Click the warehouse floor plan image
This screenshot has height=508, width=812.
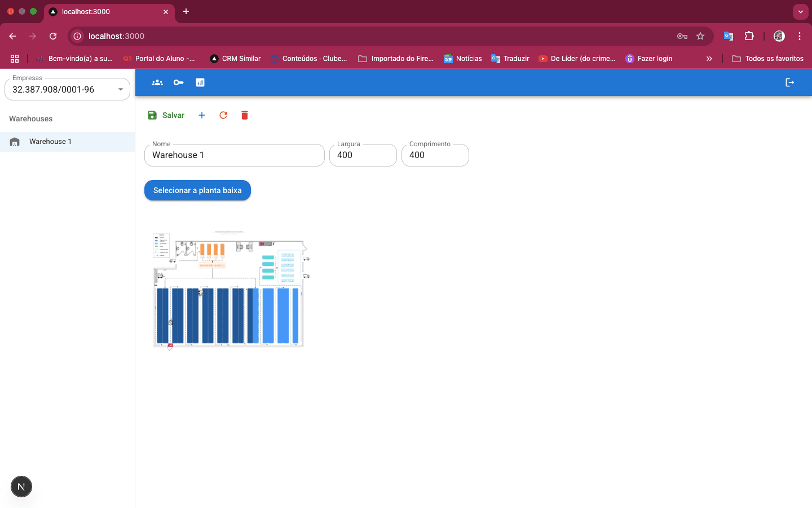pos(231,290)
